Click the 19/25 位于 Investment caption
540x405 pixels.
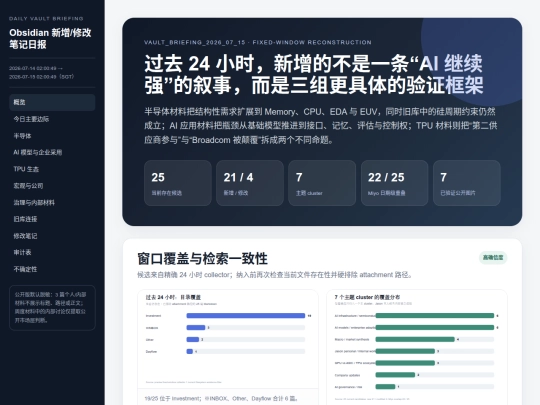(x=221, y=398)
